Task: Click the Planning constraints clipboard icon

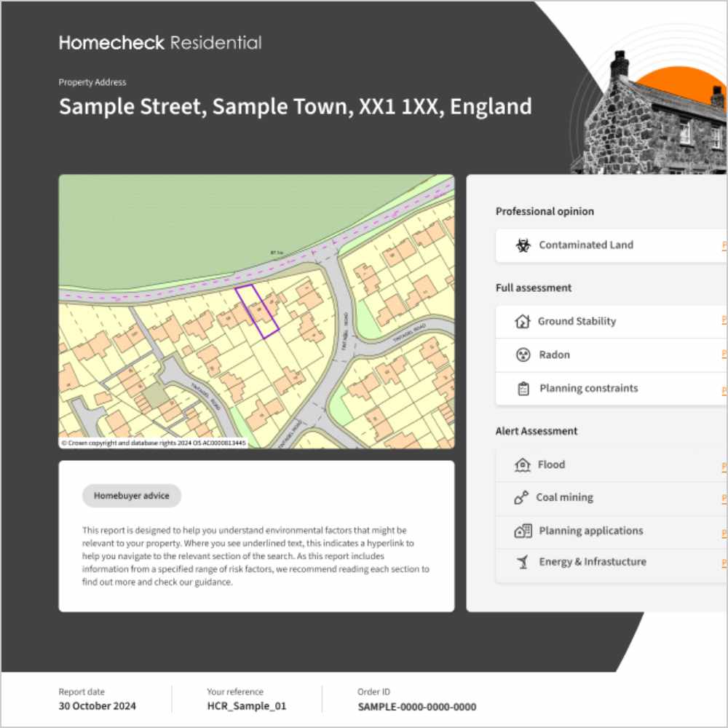Action: point(523,389)
